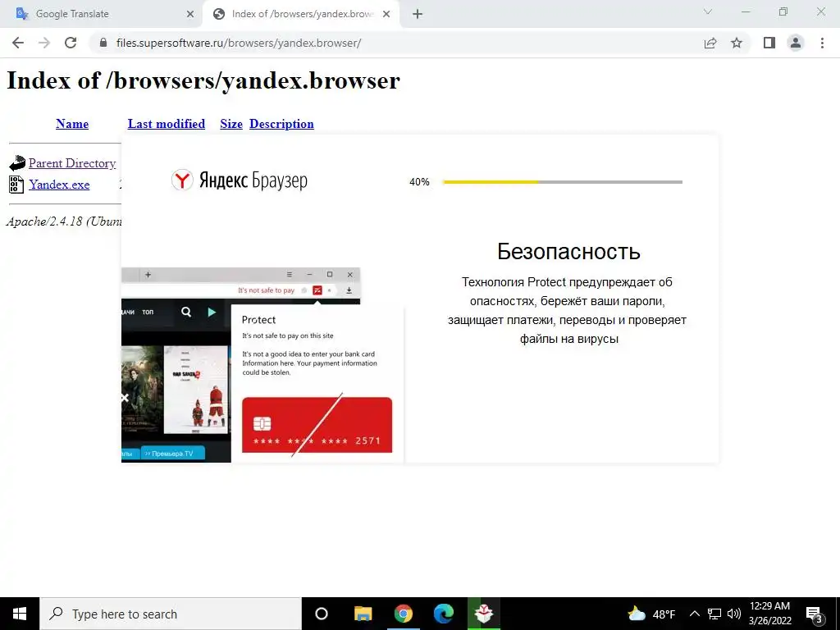
Task: Click the browser forward arrow
Action: click(x=44, y=43)
